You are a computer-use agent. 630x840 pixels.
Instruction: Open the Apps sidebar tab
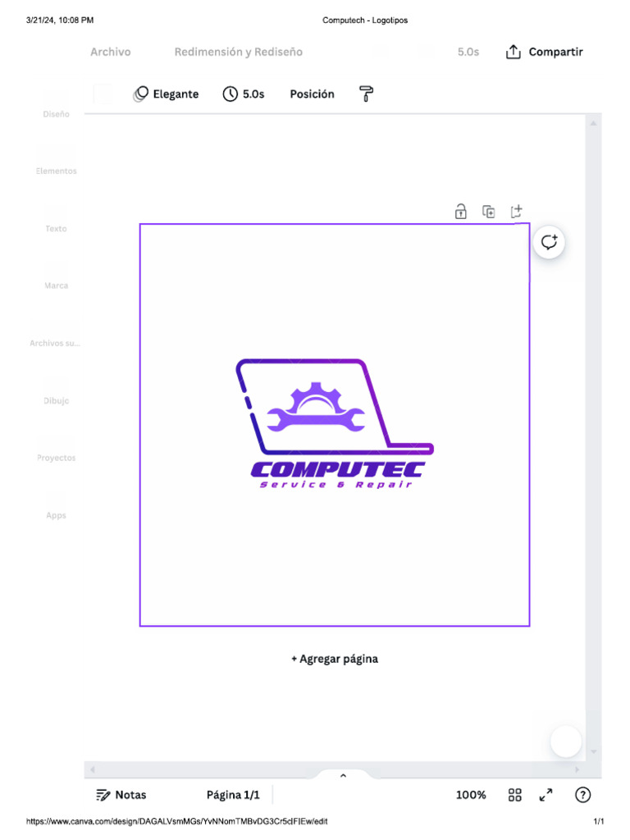point(57,515)
